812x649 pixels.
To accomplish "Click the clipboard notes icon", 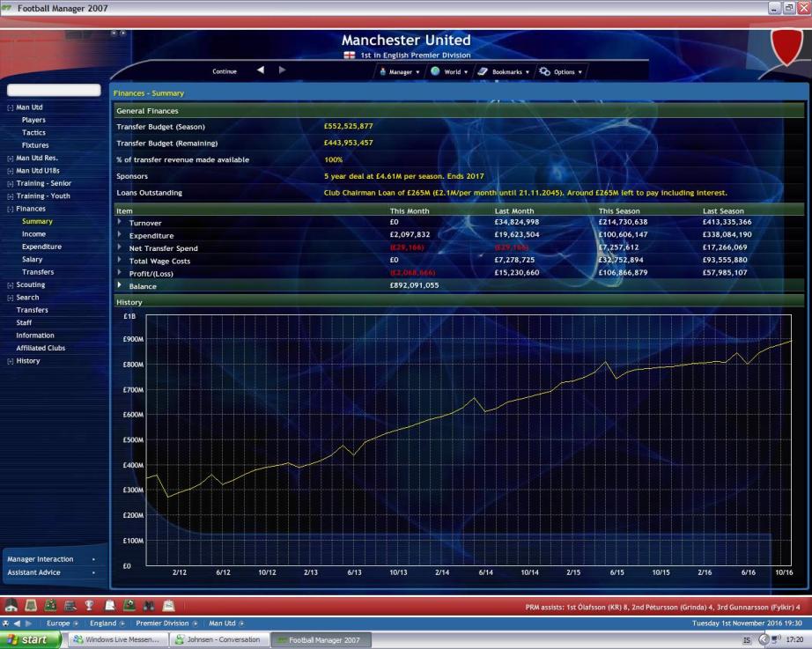I will coord(110,605).
